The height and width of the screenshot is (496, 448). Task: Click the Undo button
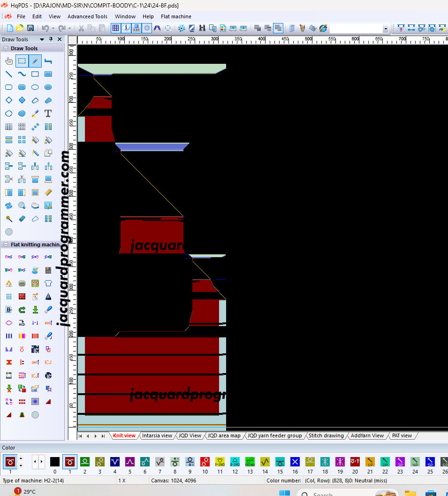pos(45,29)
